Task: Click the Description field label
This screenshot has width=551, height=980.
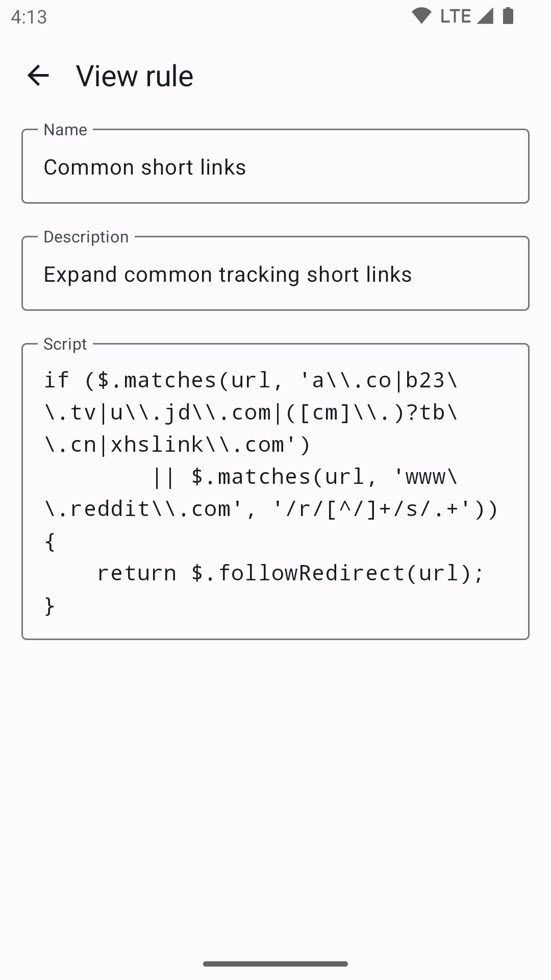Action: pos(86,237)
